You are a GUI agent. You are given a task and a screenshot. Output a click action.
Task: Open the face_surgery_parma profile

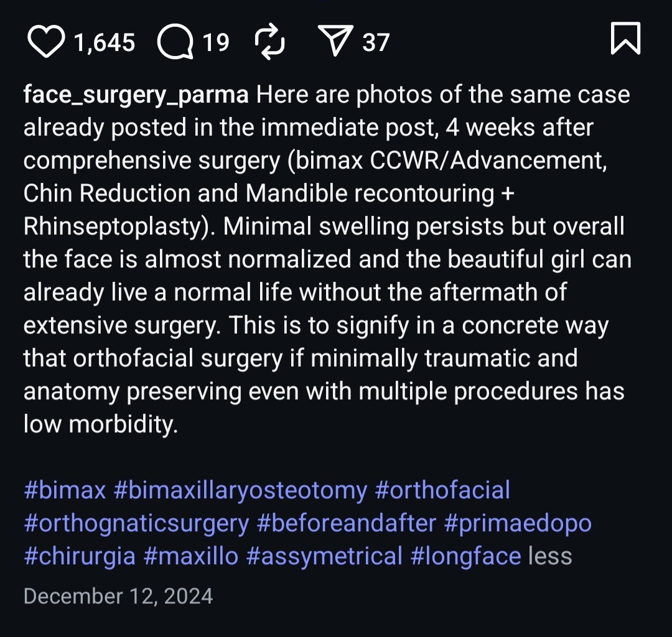click(x=136, y=95)
